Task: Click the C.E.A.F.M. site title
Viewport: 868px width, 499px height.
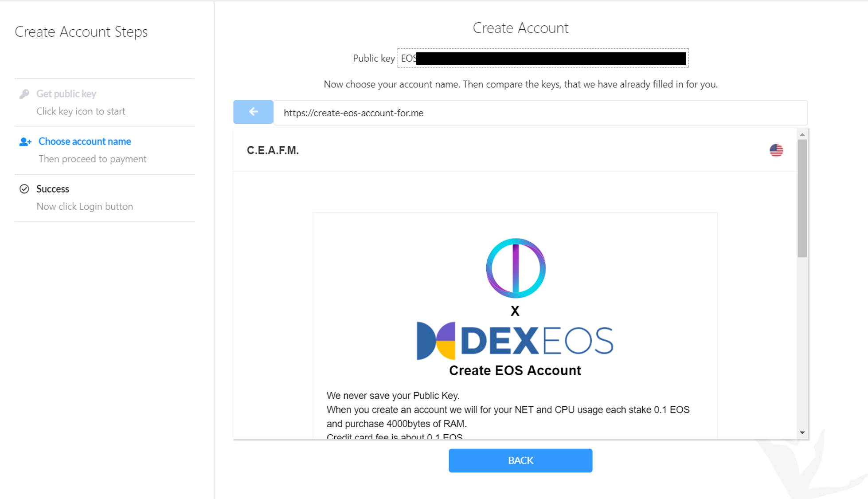Action: (273, 150)
